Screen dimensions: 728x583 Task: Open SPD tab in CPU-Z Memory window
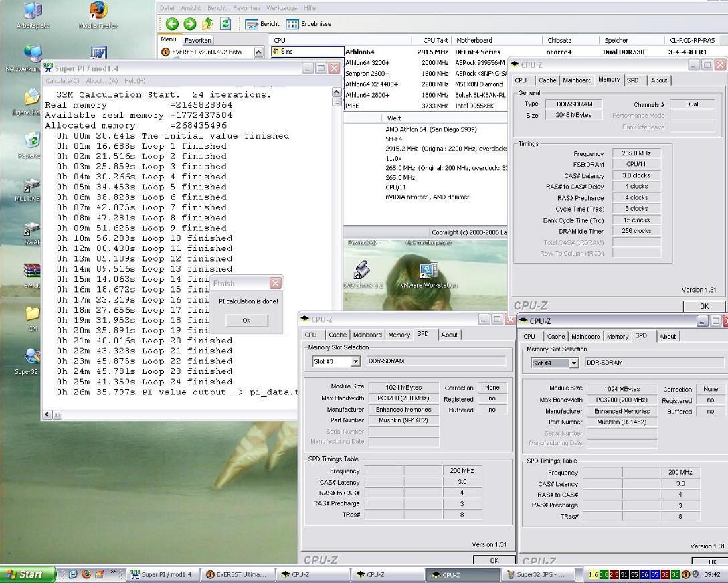(x=632, y=80)
